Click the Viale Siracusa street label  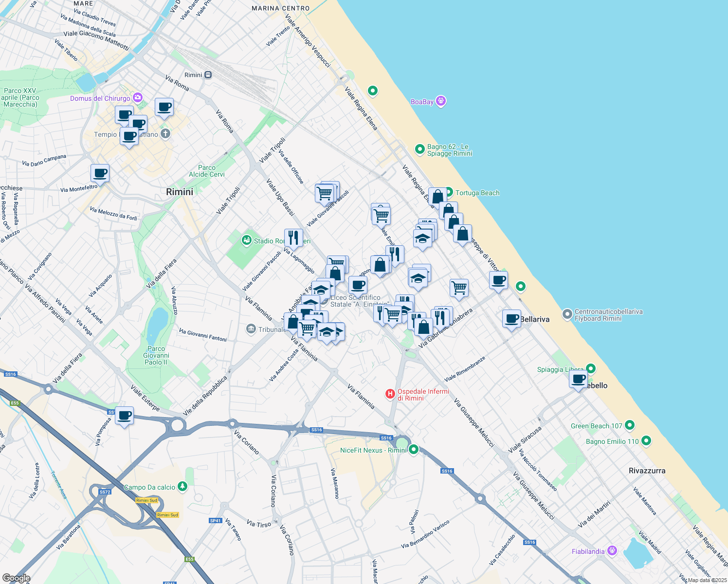(525, 440)
